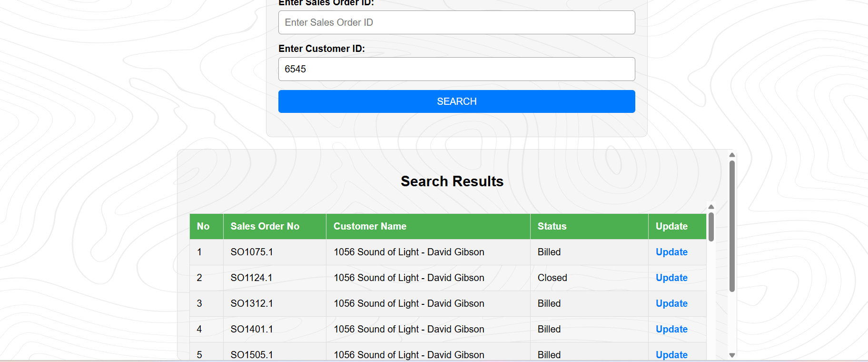Click the inner table scrollbar thumb
Screen dimensions: 868x362
pyautogui.click(x=711, y=227)
